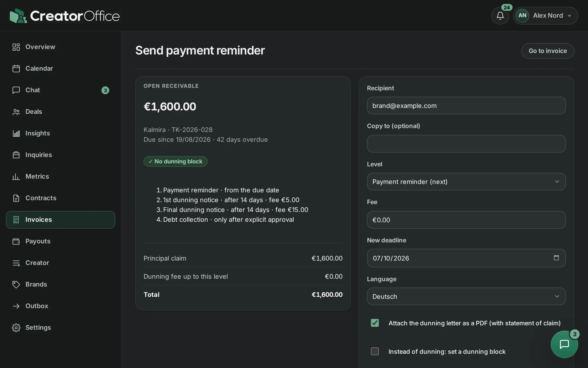This screenshot has height=368, width=588.
Task: Click the Chat unread badge 3
Action: [x=105, y=90]
